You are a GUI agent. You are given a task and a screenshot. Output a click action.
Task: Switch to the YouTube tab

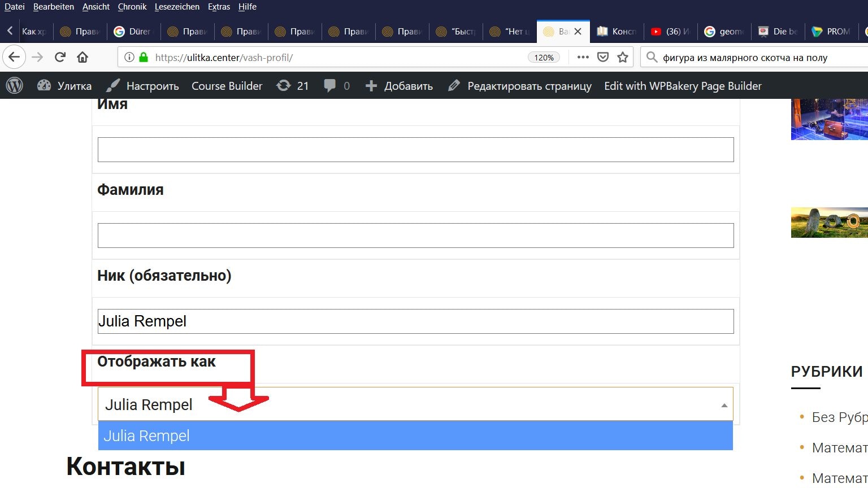click(670, 32)
